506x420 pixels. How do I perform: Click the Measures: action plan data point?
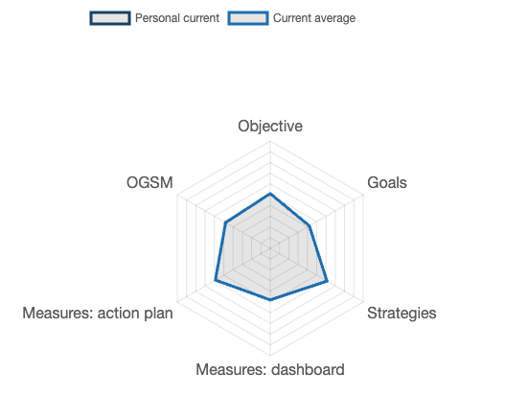[216, 280]
